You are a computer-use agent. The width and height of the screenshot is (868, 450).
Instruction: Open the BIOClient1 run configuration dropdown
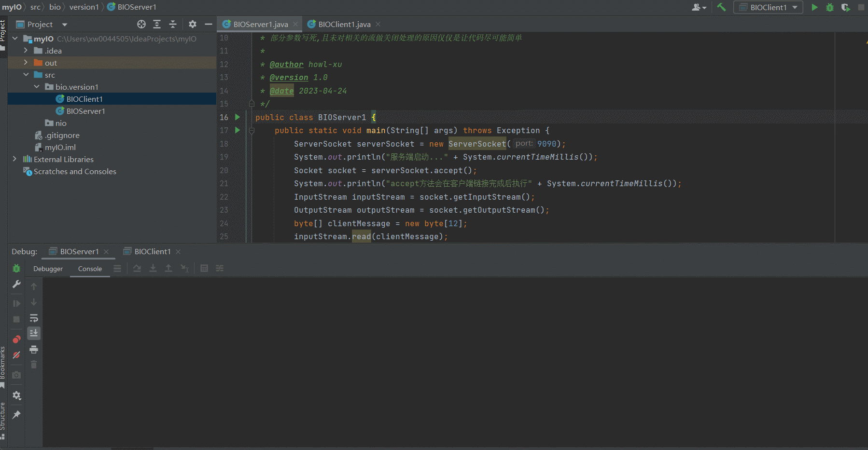pyautogui.click(x=768, y=7)
